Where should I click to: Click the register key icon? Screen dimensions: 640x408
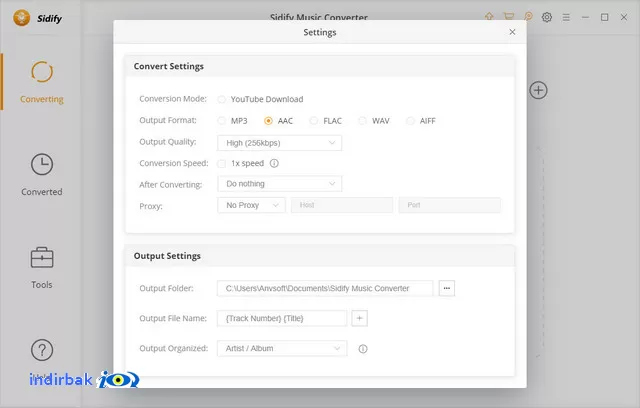[x=528, y=17]
